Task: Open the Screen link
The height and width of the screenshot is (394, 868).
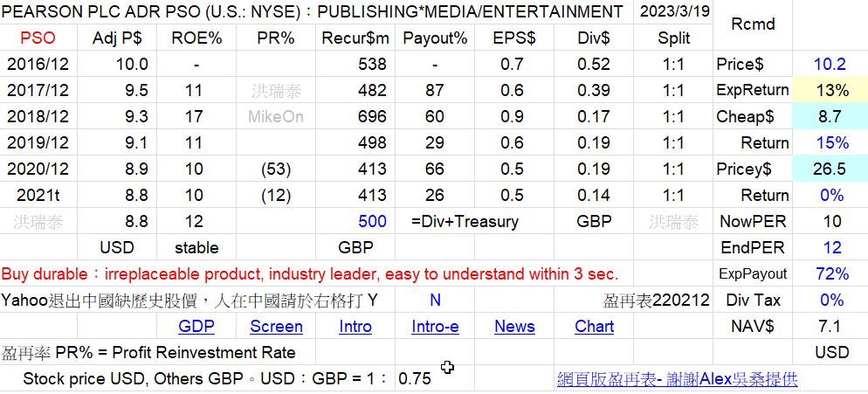Action: click(276, 327)
